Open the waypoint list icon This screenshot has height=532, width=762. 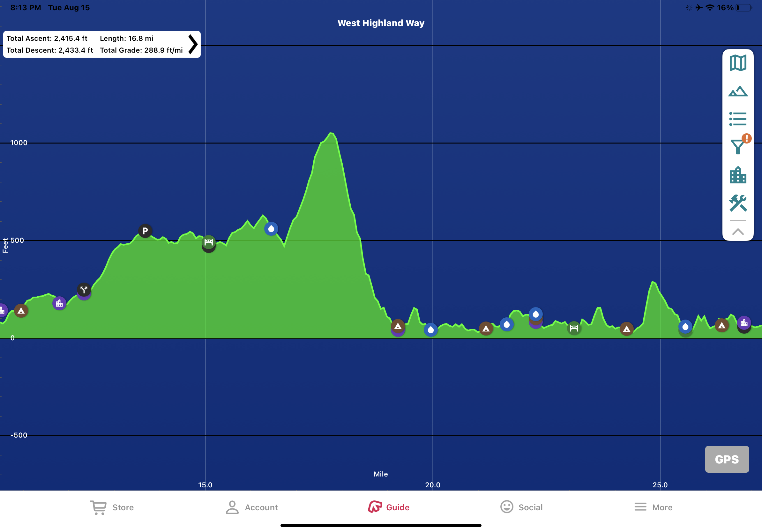[737, 119]
